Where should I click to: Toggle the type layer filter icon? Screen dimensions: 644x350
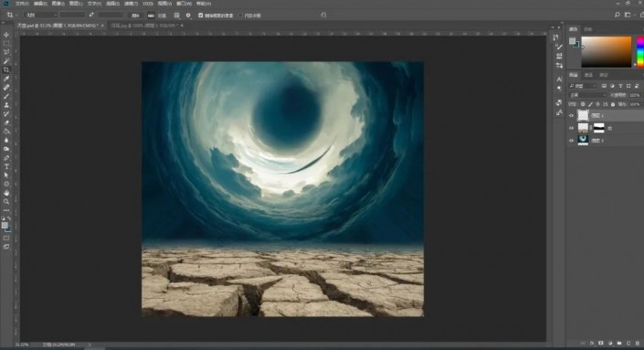click(x=620, y=86)
